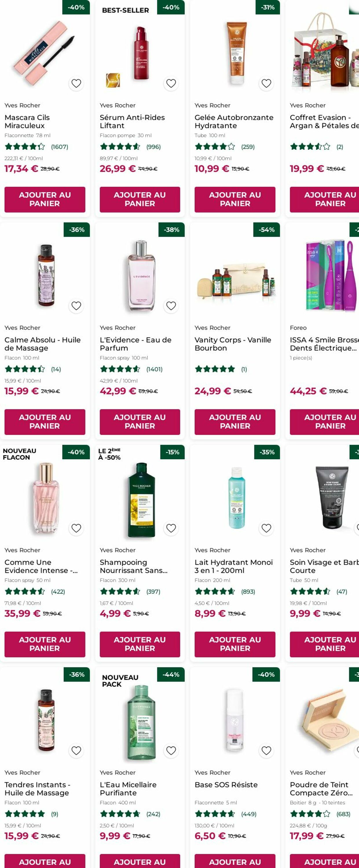
Task: Heart the Tendres Instants Huile de Massage
Action: [x=76, y=751]
